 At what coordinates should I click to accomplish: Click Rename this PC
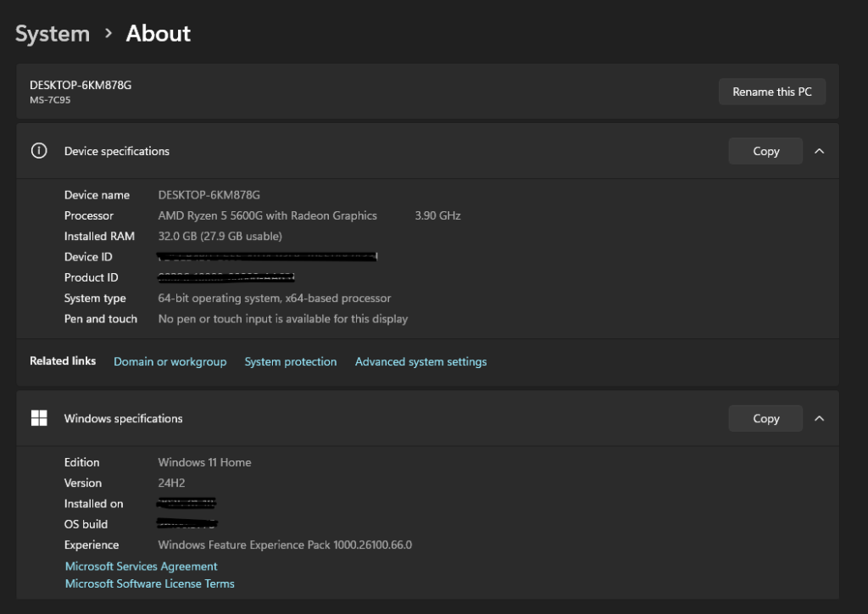point(771,91)
